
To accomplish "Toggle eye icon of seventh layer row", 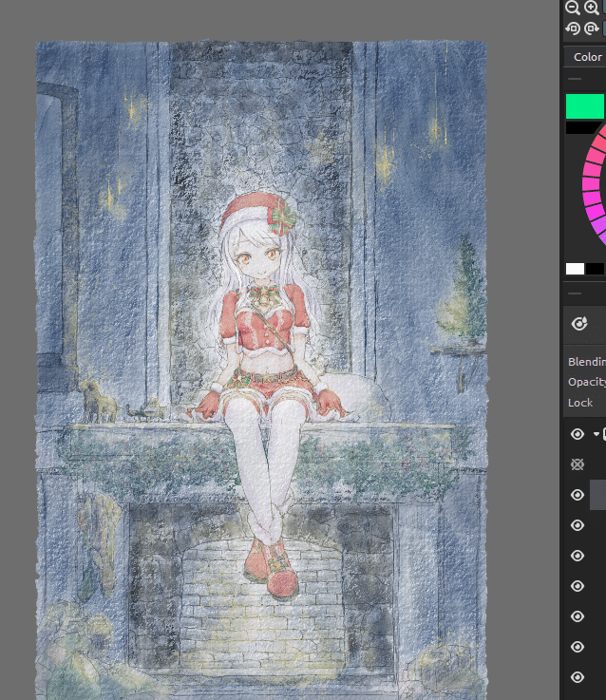I will coord(578,616).
